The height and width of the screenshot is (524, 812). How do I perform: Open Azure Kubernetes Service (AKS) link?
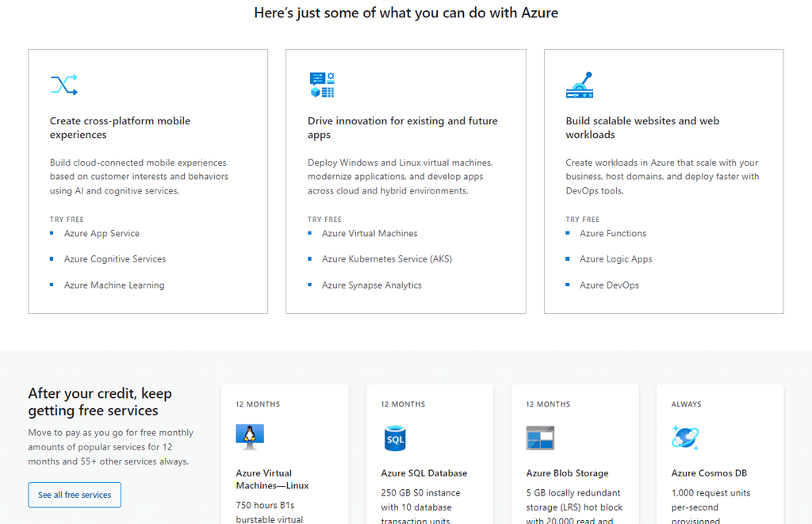click(387, 259)
